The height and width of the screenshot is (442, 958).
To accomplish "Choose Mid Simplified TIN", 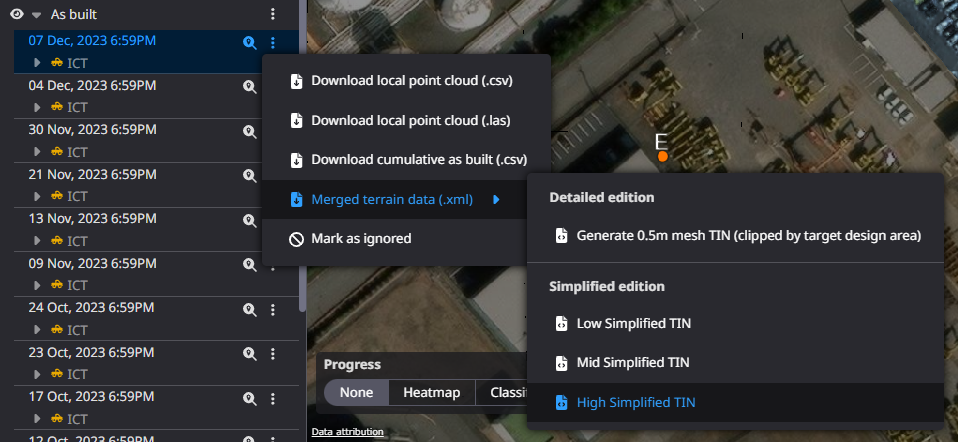I will (x=736, y=363).
